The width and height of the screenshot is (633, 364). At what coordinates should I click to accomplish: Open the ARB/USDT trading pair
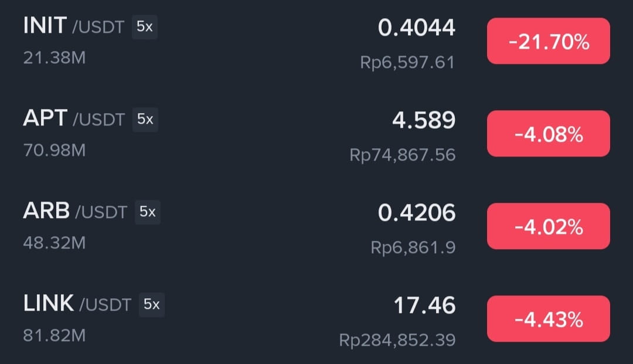click(316, 226)
